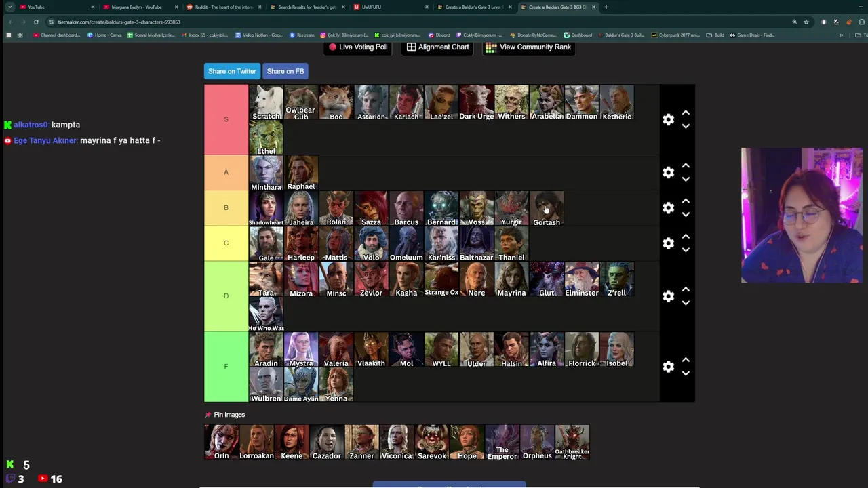Move S tier row up with arrow
This screenshot has height=488, width=868.
686,113
